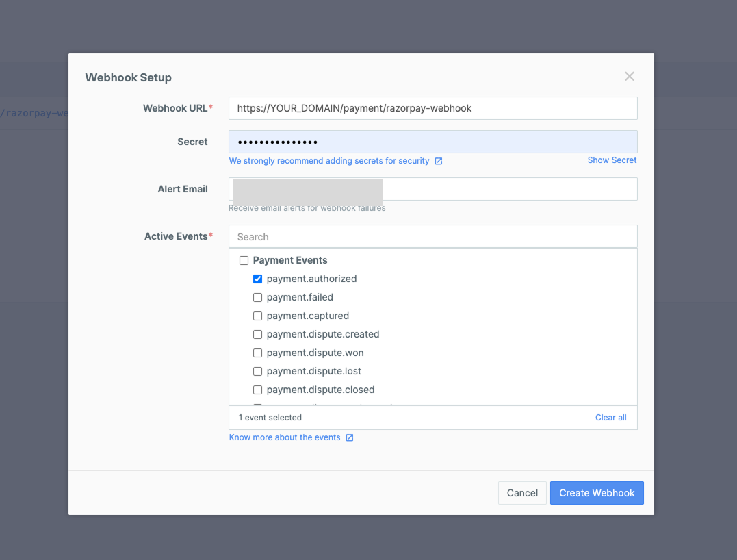Click the 'Webhook Setup' dialog title

[x=129, y=77]
